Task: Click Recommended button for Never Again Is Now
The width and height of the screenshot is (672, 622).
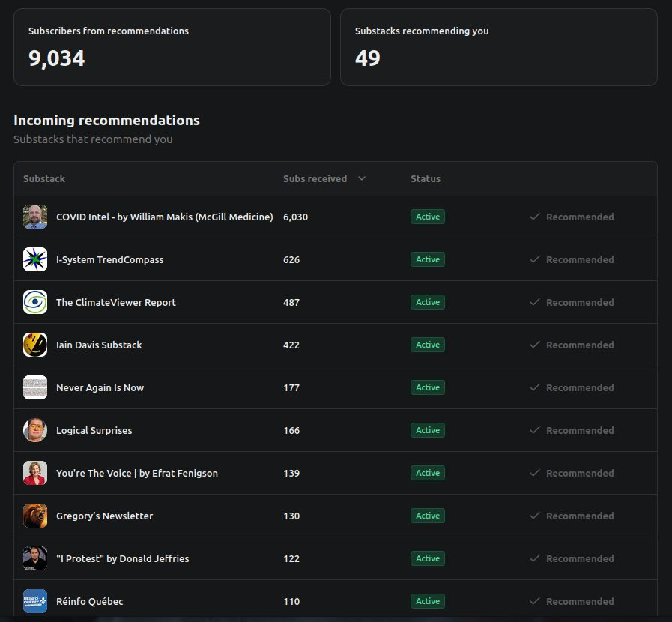Action: (572, 388)
